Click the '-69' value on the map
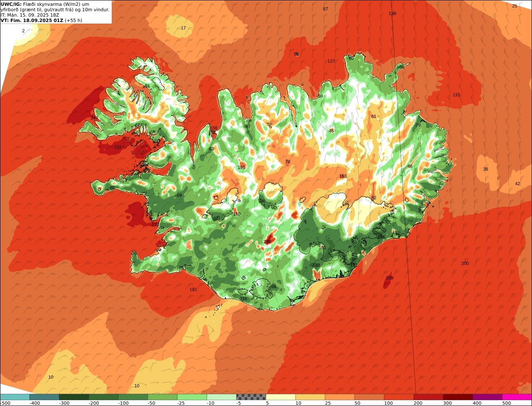The image size is (532, 406). click(x=179, y=196)
